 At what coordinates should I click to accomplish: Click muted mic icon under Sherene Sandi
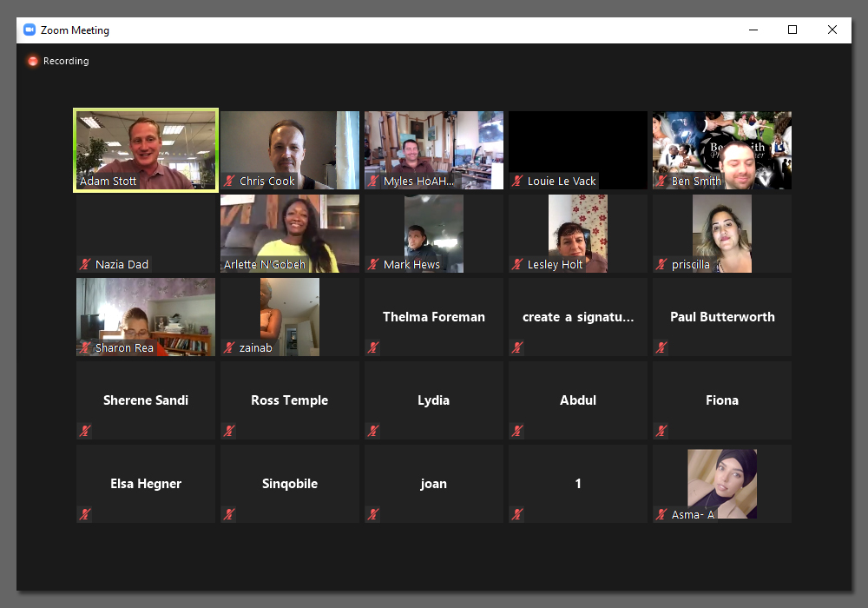pyautogui.click(x=85, y=431)
